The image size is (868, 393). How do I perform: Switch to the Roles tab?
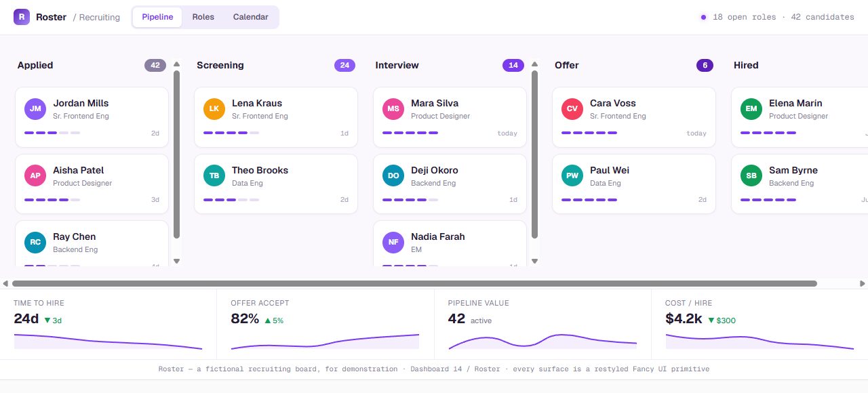coord(203,17)
